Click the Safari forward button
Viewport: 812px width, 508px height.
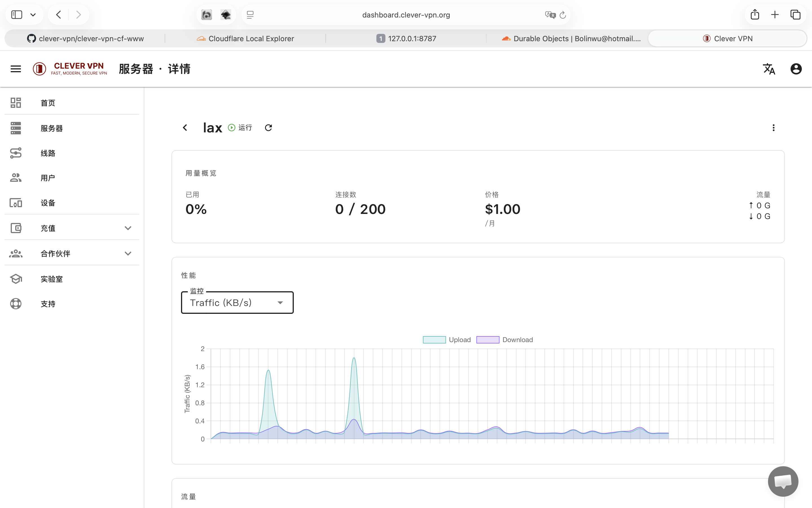click(x=78, y=15)
